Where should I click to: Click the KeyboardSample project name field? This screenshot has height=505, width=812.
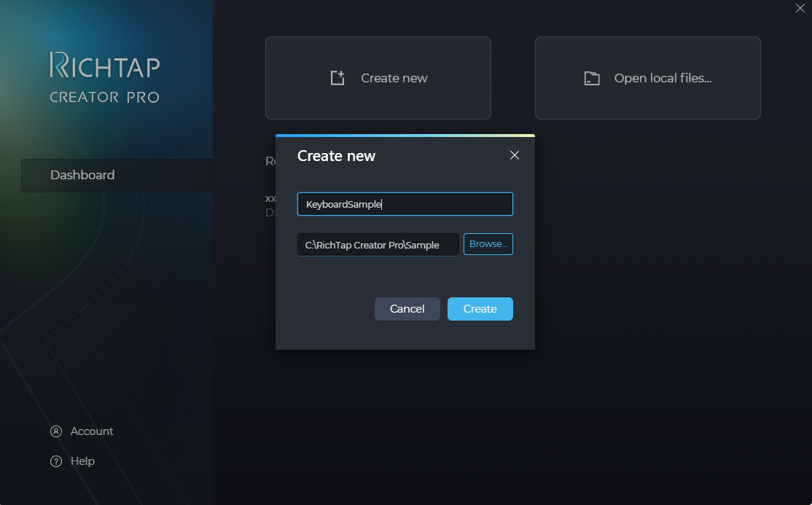[x=405, y=204]
